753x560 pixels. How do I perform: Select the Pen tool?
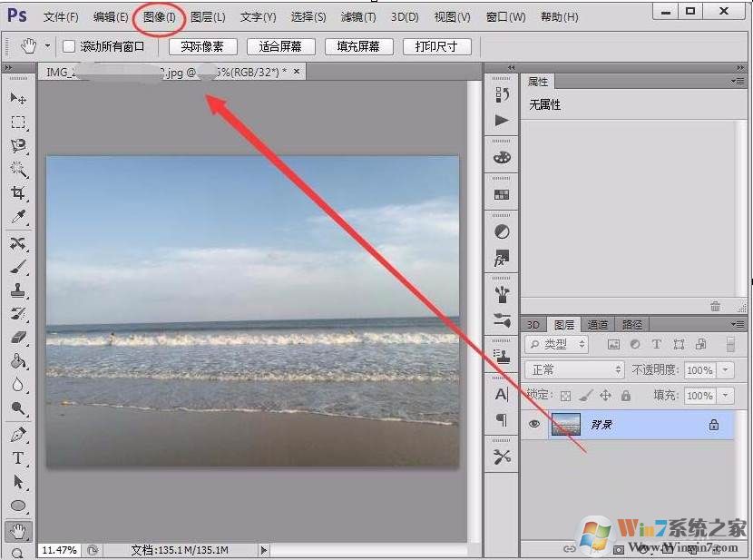[18, 435]
